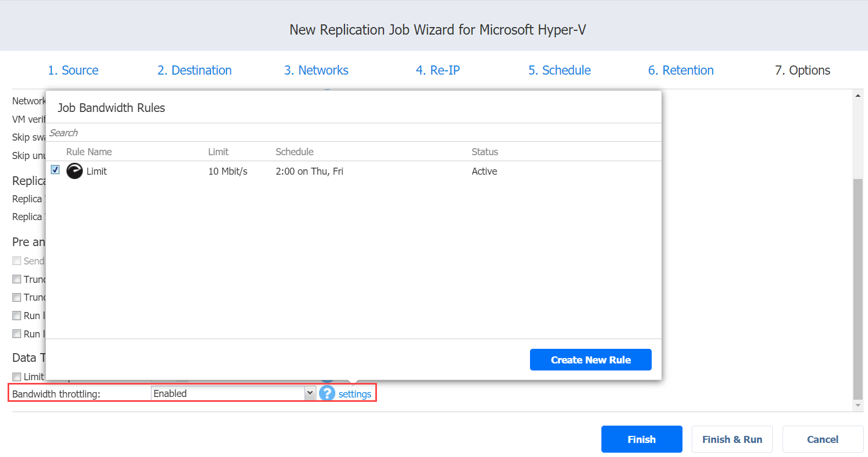The image size is (868, 457).
Task: Go to the 1. Source step
Action: [73, 70]
